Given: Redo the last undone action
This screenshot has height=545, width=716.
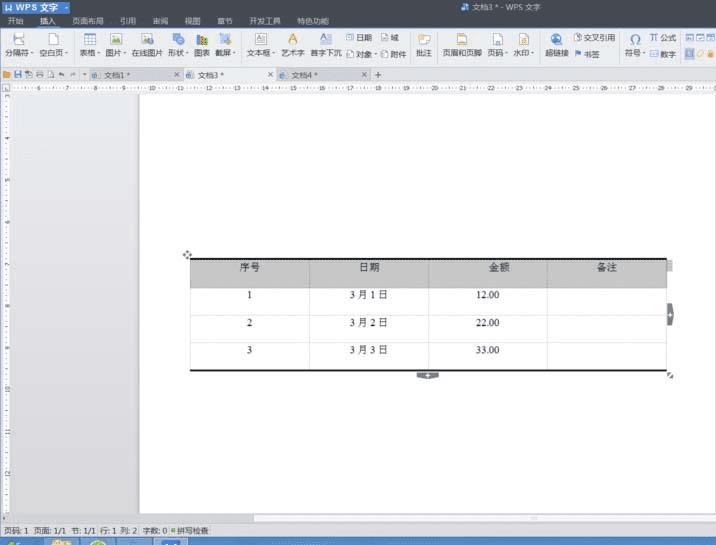Looking at the screenshot, I should (73, 74).
